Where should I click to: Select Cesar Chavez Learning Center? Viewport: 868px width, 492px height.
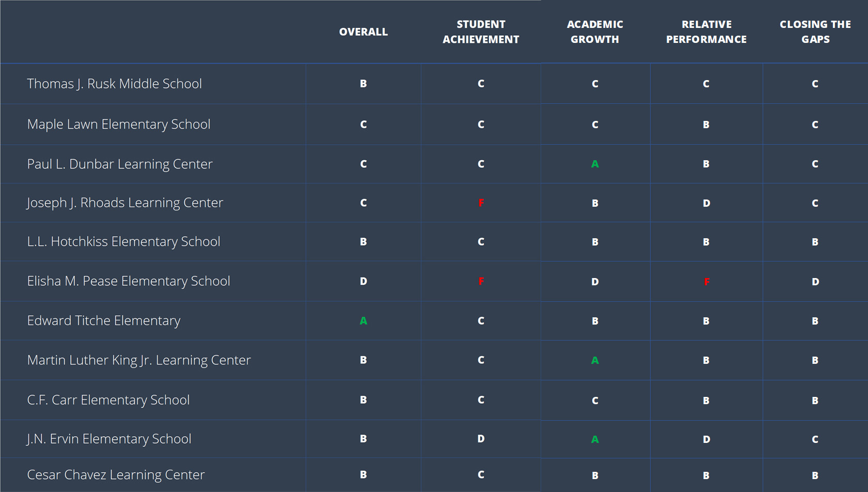[116, 475]
